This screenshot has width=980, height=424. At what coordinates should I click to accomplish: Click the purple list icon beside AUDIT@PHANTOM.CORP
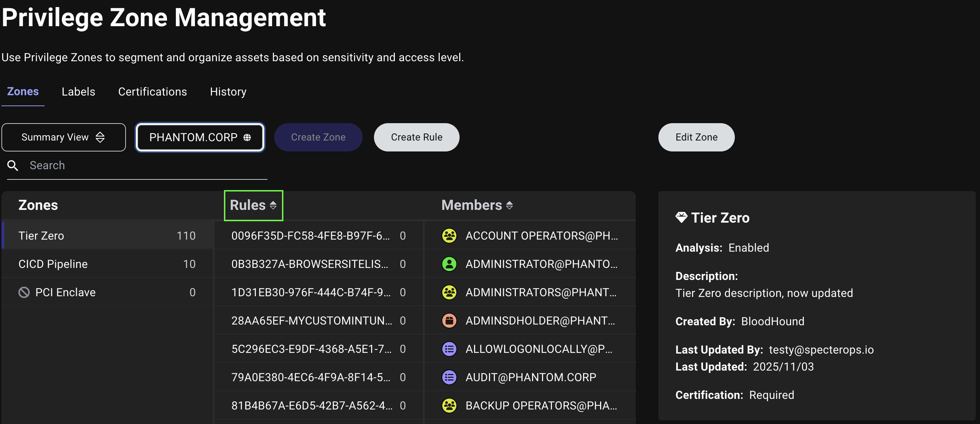tap(449, 377)
